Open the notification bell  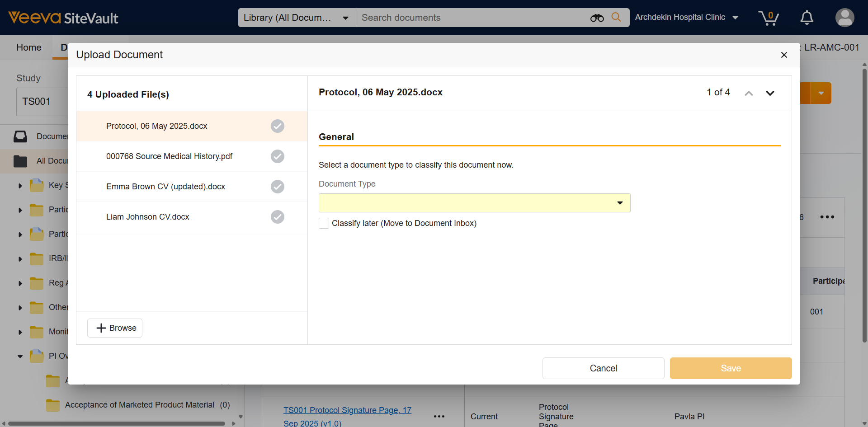pos(807,18)
